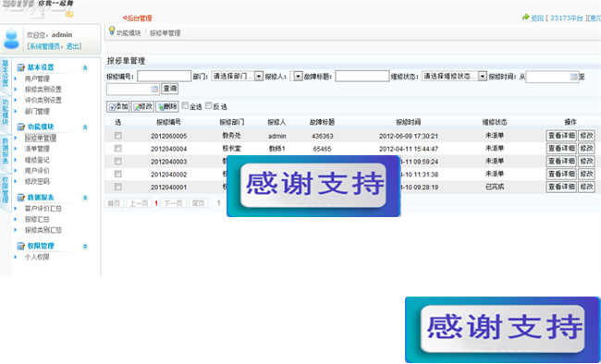Open 派单管理 in the sidebar

[x=37, y=149]
